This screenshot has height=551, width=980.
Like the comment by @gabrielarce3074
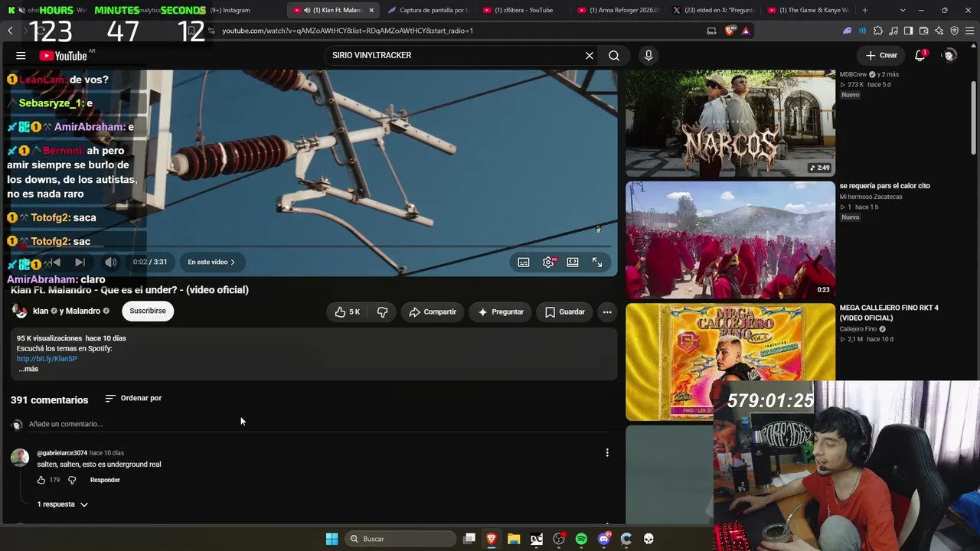(41, 480)
